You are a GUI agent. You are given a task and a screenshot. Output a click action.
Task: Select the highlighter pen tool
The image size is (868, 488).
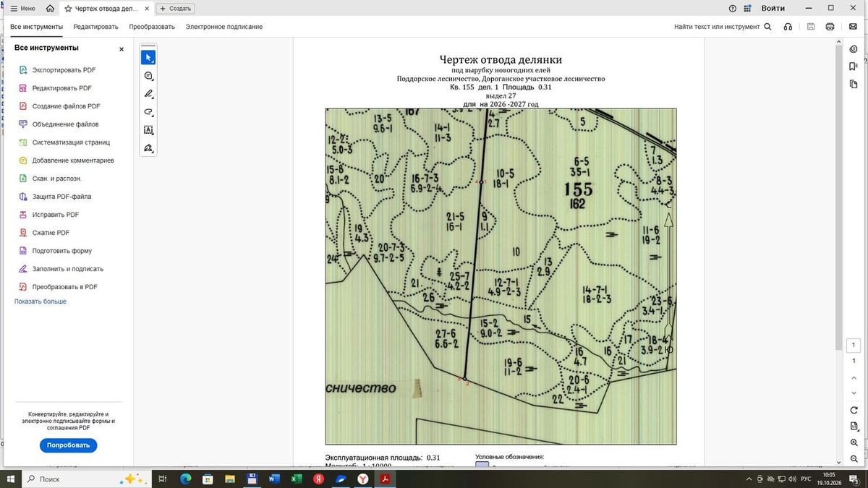[x=148, y=94]
